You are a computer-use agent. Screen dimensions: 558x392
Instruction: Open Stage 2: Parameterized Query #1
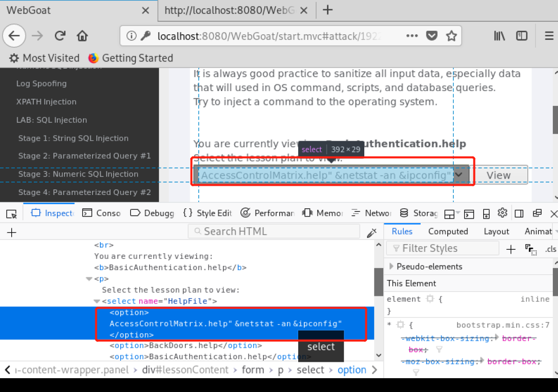pyautogui.click(x=85, y=156)
